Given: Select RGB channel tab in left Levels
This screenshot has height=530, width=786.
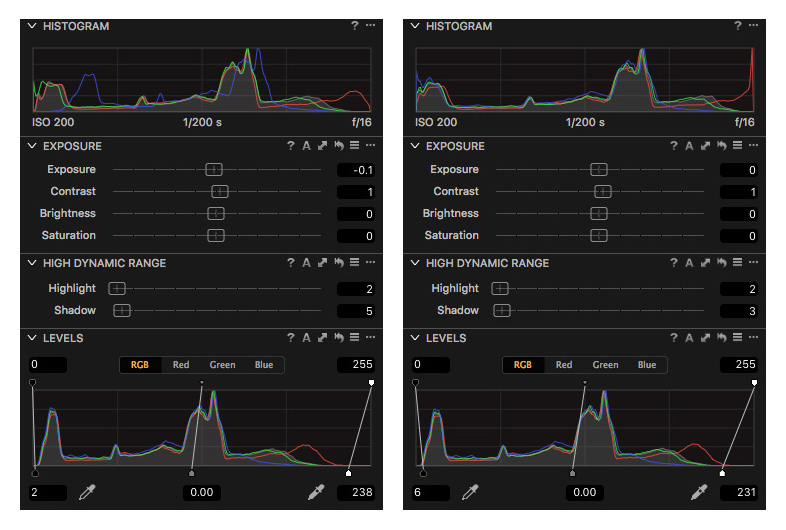Looking at the screenshot, I should pyautogui.click(x=140, y=365).
